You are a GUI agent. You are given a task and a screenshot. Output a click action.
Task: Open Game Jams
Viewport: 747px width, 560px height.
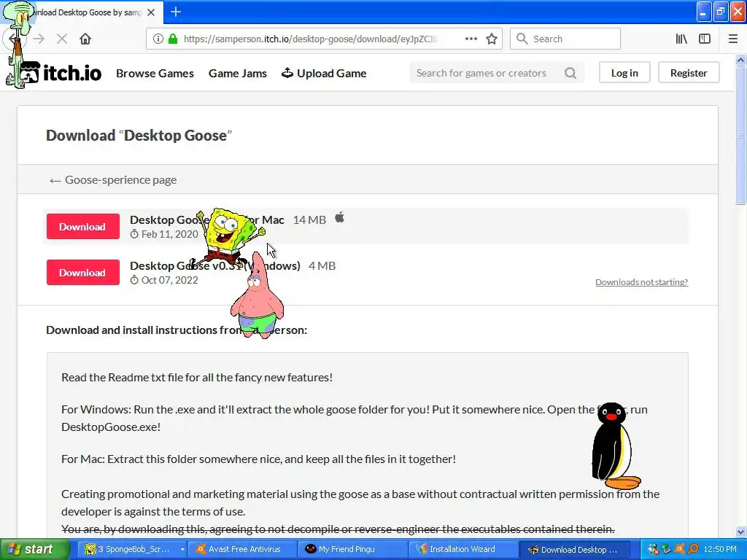click(238, 74)
